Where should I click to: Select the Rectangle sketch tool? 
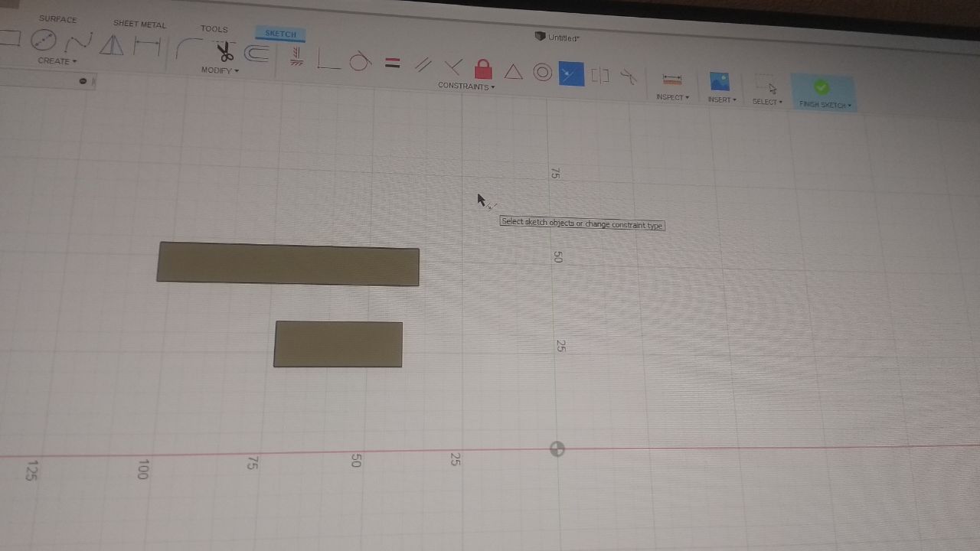8,38
